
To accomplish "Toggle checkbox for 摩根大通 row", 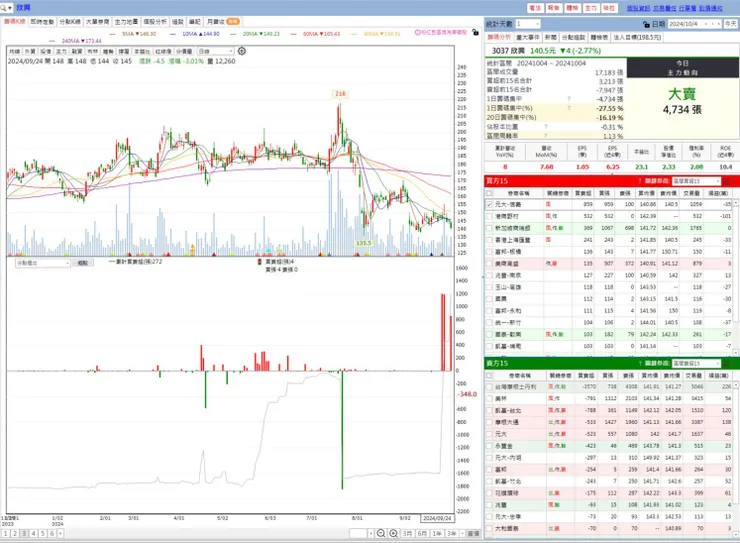I will pos(489,422).
